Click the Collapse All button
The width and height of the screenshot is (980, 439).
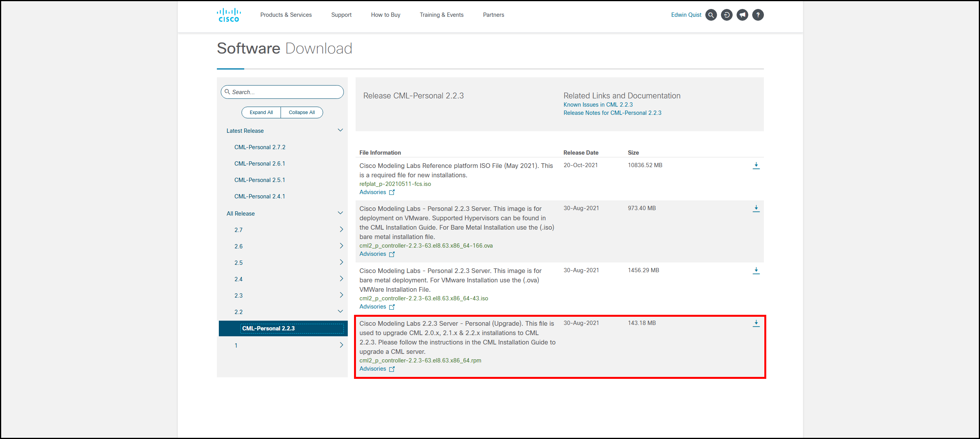coord(302,112)
